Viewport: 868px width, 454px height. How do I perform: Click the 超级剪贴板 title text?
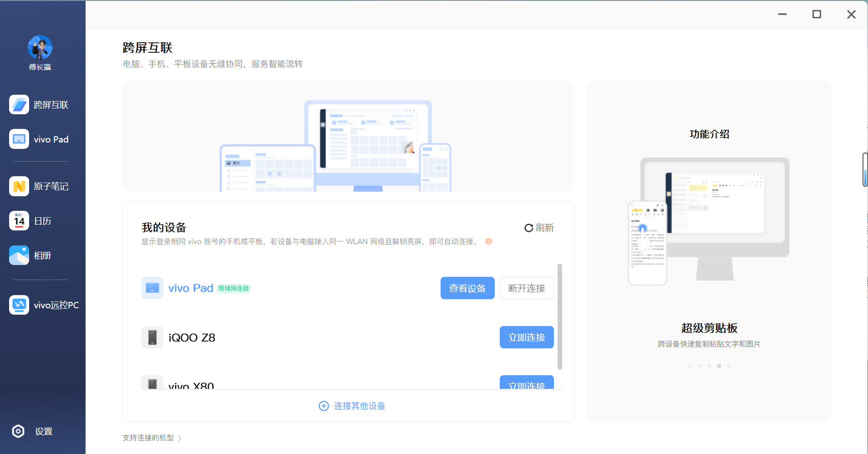pyautogui.click(x=709, y=328)
